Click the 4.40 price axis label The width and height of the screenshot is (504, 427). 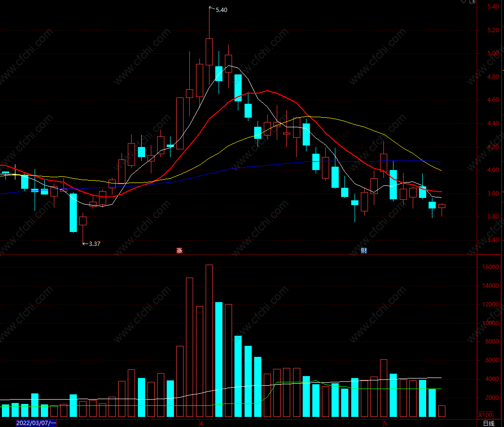coord(493,123)
